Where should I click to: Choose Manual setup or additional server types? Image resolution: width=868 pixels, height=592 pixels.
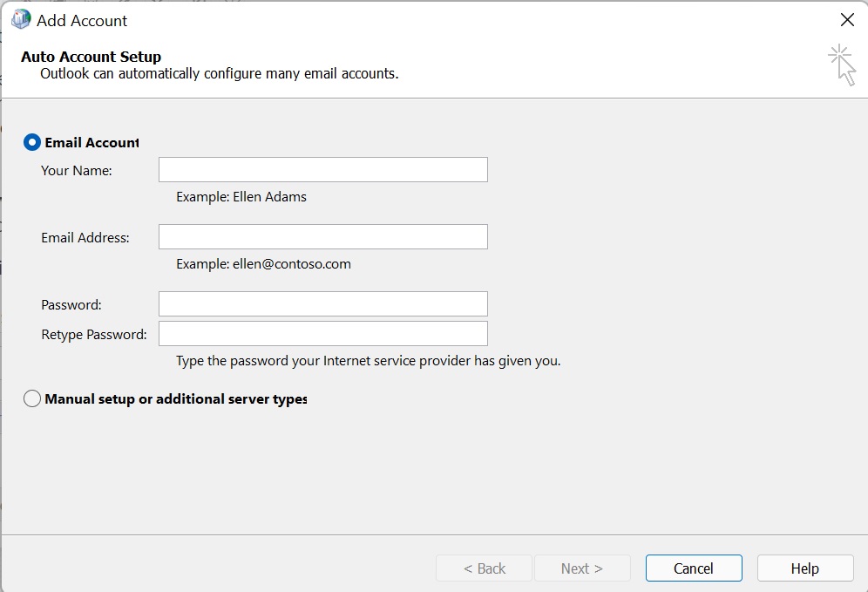click(x=32, y=399)
